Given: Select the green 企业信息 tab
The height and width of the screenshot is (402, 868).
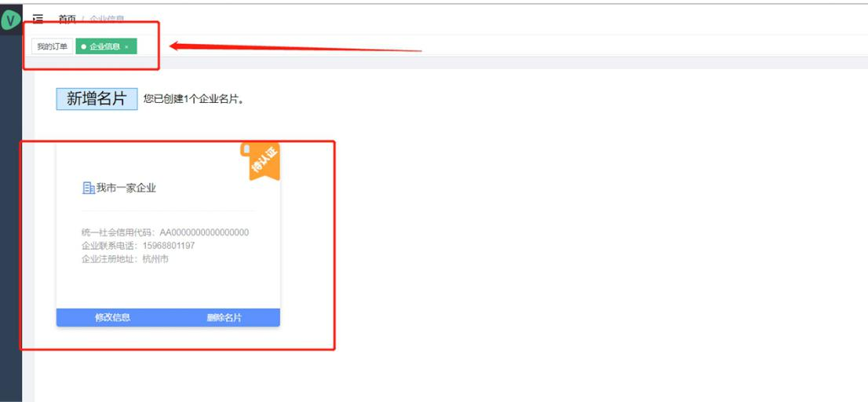Looking at the screenshot, I should pyautogui.click(x=106, y=46).
